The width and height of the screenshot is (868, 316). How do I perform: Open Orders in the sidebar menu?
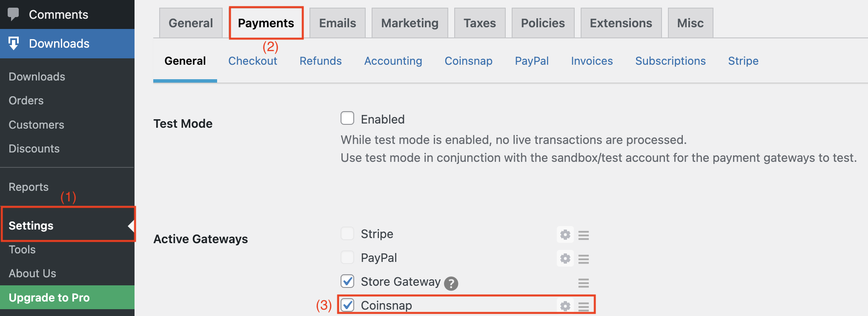(x=26, y=101)
